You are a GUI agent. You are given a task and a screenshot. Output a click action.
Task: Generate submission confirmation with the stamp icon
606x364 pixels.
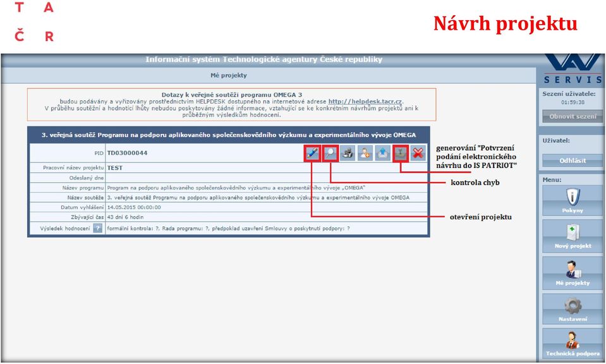point(401,154)
